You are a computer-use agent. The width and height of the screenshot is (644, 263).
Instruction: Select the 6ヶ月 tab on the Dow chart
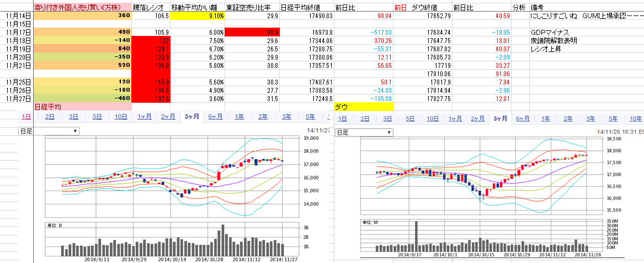523,119
